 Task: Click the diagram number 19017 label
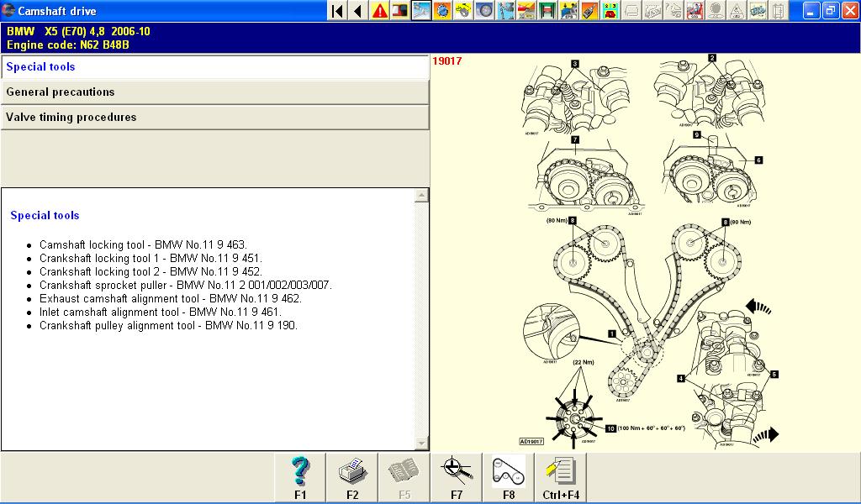[x=447, y=60]
